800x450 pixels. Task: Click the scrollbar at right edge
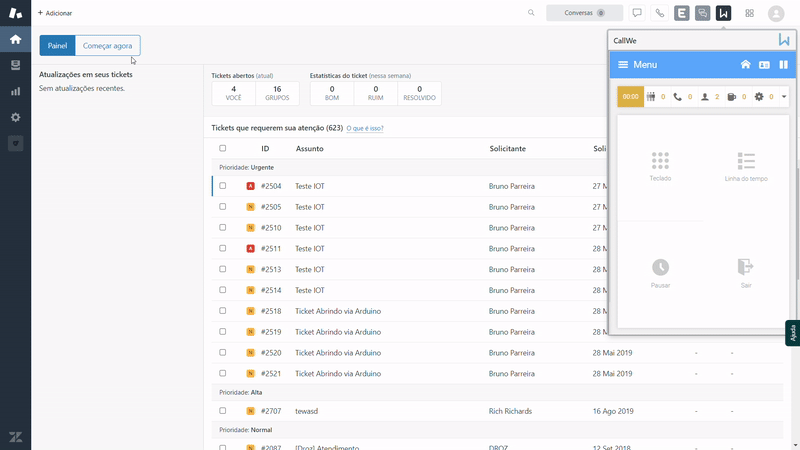point(797,225)
